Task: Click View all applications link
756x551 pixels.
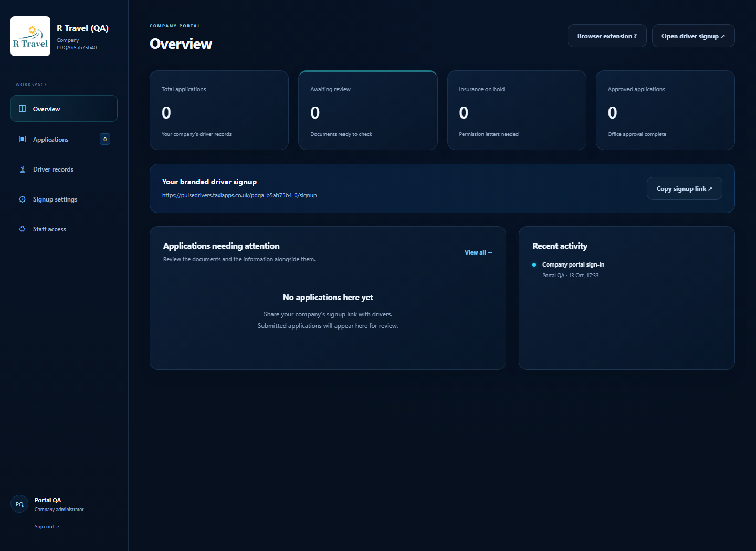Action: pyautogui.click(x=478, y=252)
